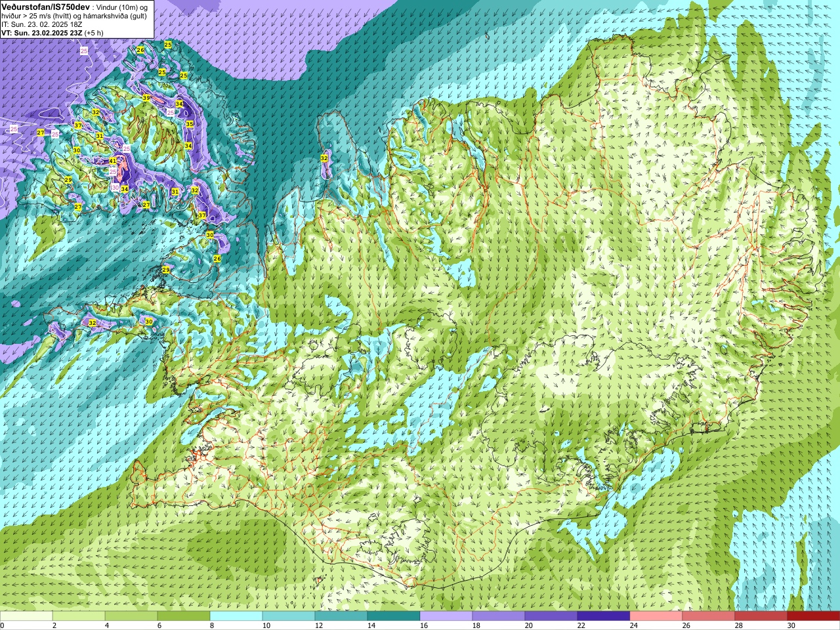Click the '24' legend scale number
840x630 pixels.
coord(634,625)
